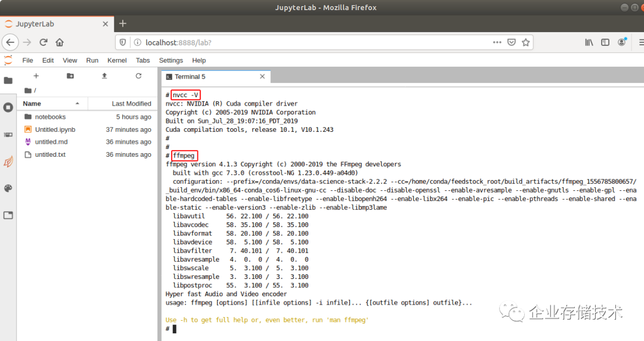Viewport: 644px width, 341px height.
Task: Bookmark this page with star
Action: (x=526, y=42)
